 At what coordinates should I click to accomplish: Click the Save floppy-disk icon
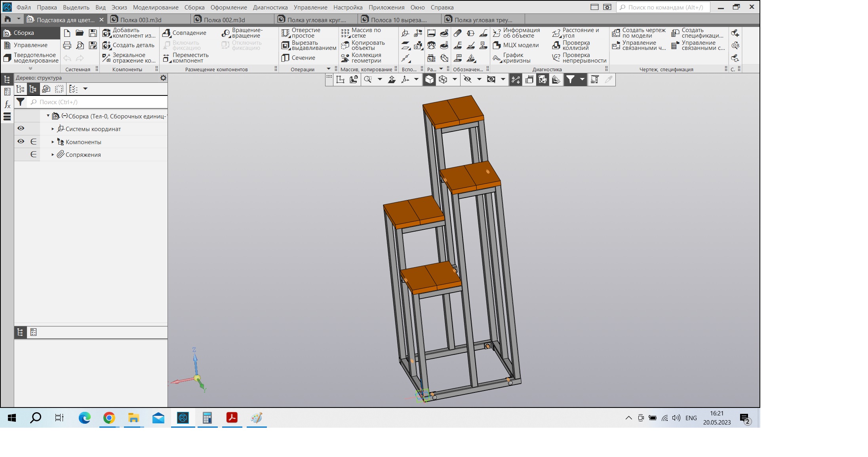[x=93, y=33]
